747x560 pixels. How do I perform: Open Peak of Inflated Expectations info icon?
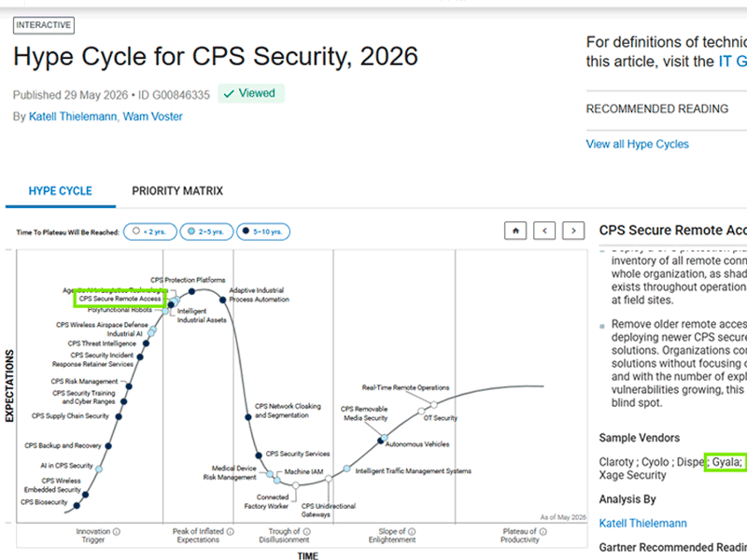[x=231, y=531]
